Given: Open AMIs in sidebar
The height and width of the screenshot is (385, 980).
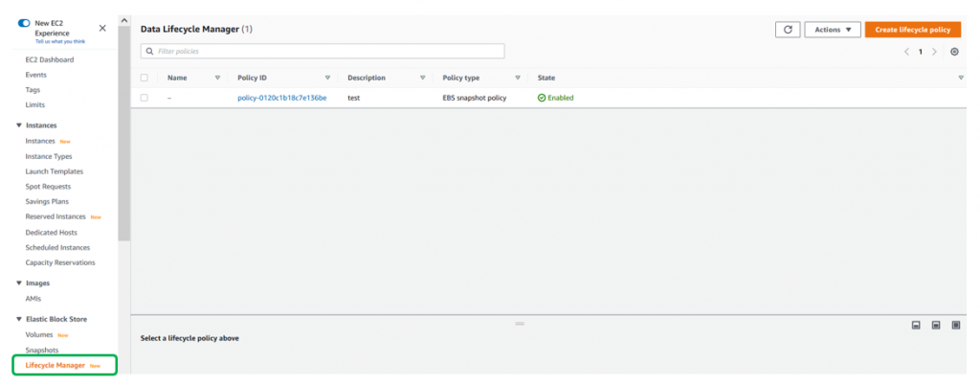Looking at the screenshot, I should (x=33, y=299).
